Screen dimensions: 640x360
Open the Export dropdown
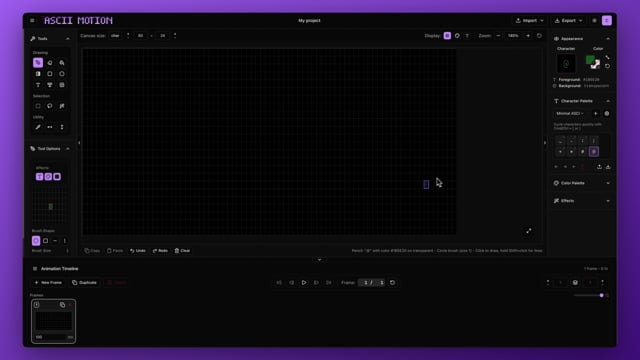click(568, 20)
